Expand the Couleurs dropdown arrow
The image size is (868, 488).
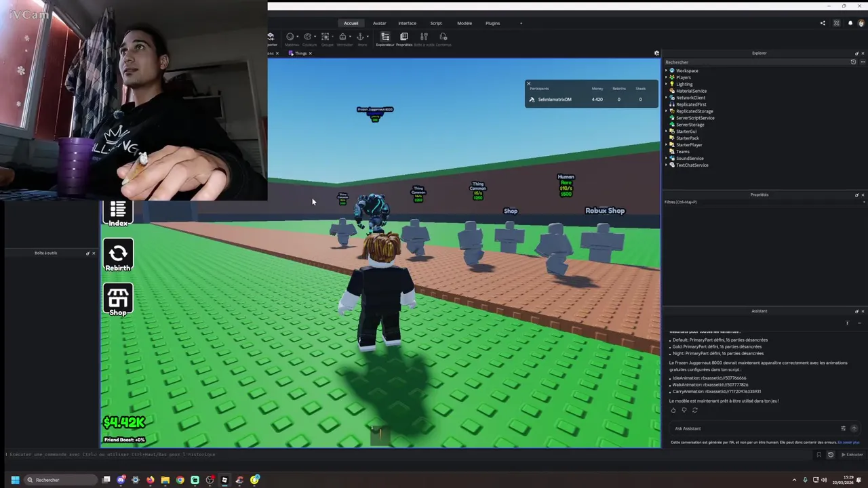point(315,37)
